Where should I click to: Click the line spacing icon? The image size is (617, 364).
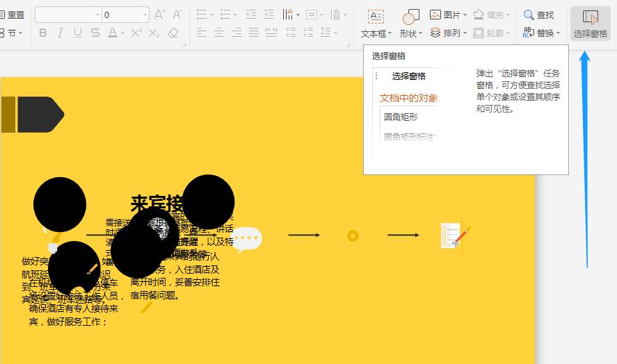(326, 33)
